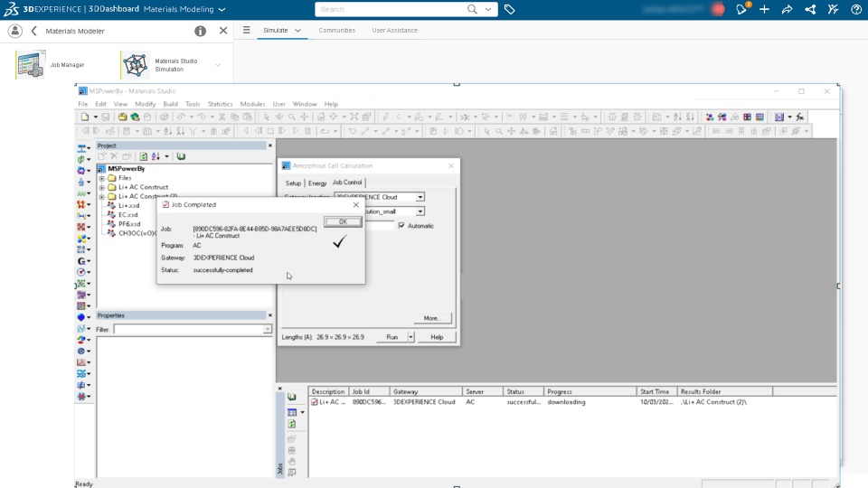This screenshot has height=488, width=868.
Task: Click the Run button
Action: [x=392, y=337]
